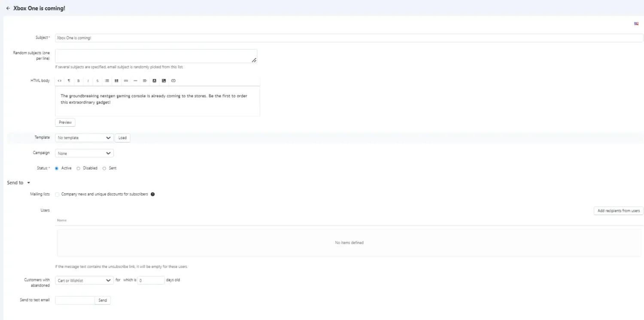Click the days old number field
Image resolution: width=644 pixels, height=320 pixels.
151,280
